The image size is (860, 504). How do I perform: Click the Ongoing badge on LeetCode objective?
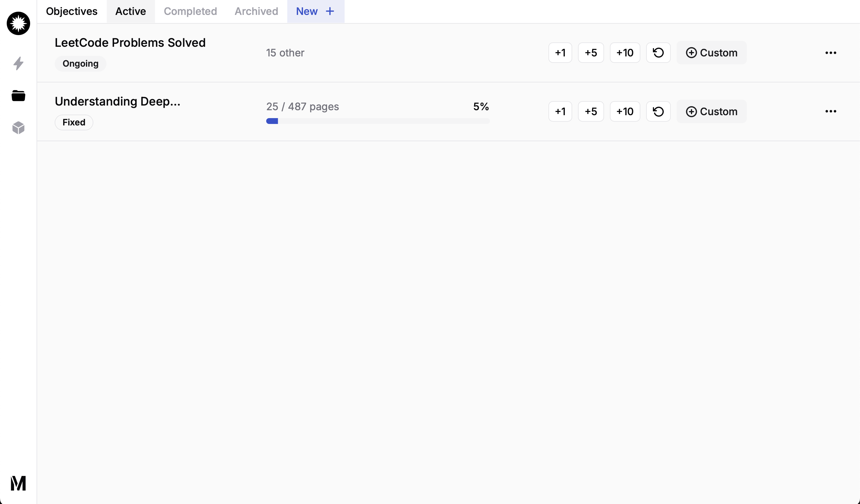click(x=80, y=63)
